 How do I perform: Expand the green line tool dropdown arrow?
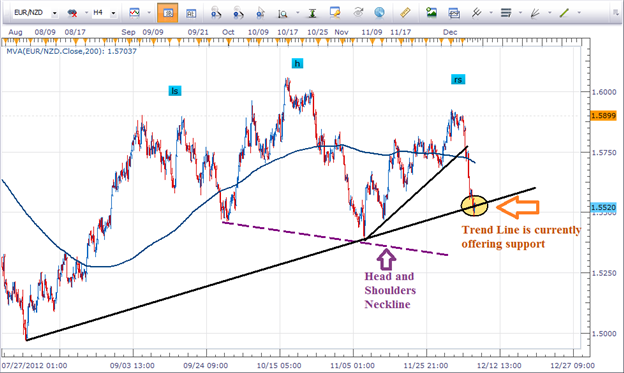(579, 13)
